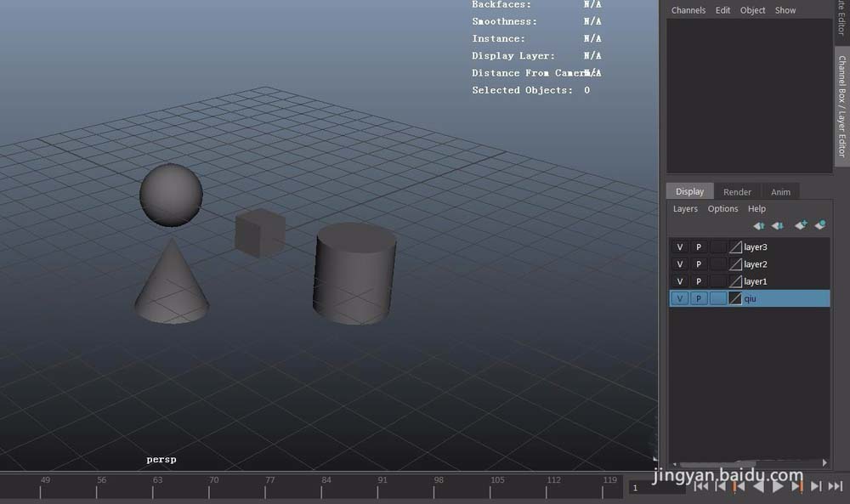Play the animation backwards

[x=758, y=486]
